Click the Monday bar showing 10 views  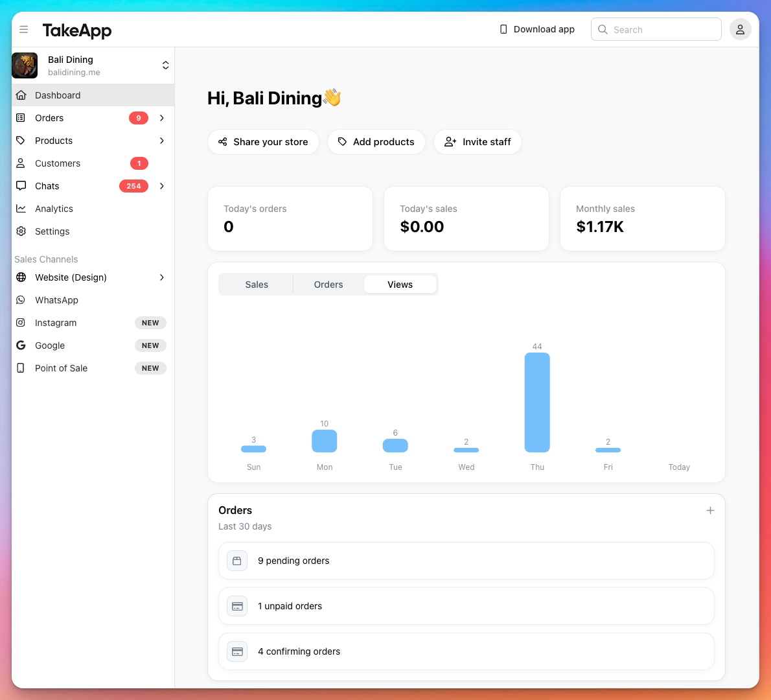click(325, 441)
